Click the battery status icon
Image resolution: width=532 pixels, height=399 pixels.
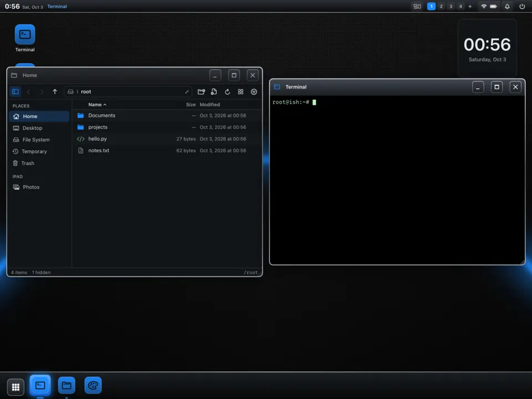click(x=494, y=6)
